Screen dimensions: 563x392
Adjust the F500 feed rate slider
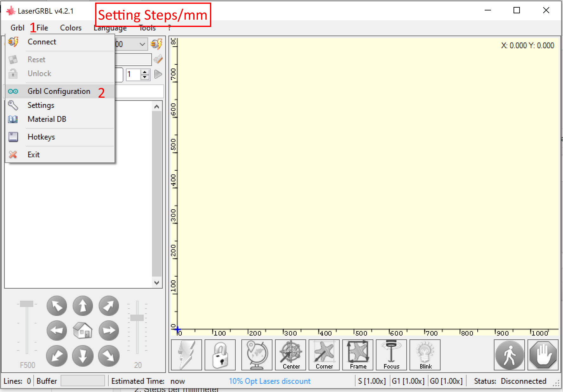tap(27, 304)
